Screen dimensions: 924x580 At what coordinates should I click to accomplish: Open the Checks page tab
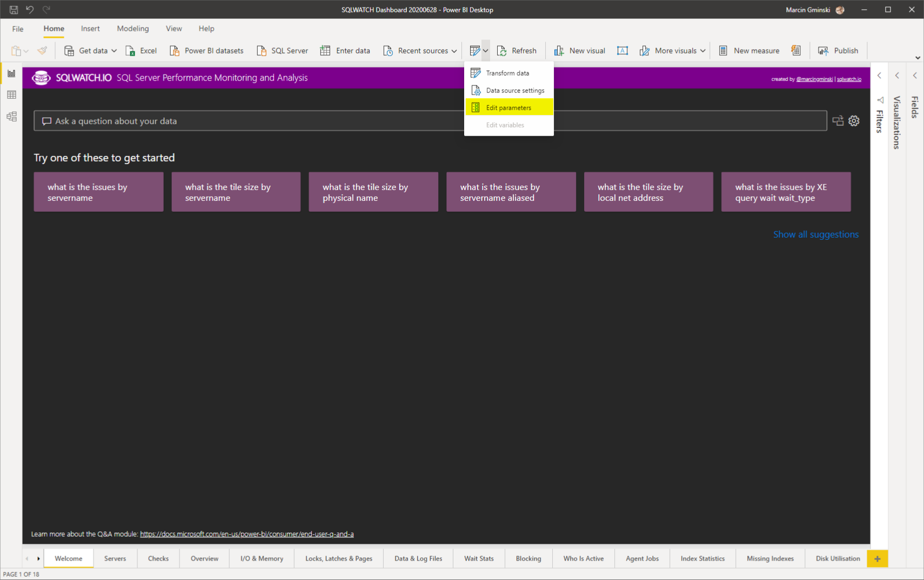point(158,558)
